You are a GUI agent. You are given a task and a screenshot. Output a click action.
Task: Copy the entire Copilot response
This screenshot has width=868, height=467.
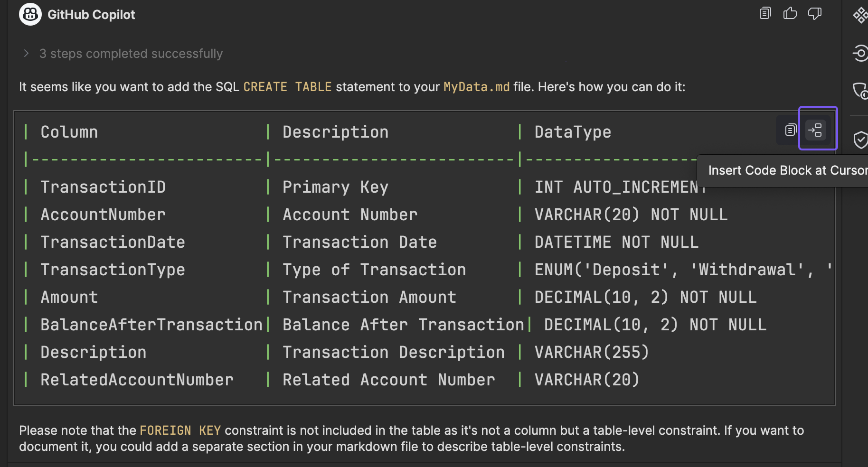click(x=765, y=13)
